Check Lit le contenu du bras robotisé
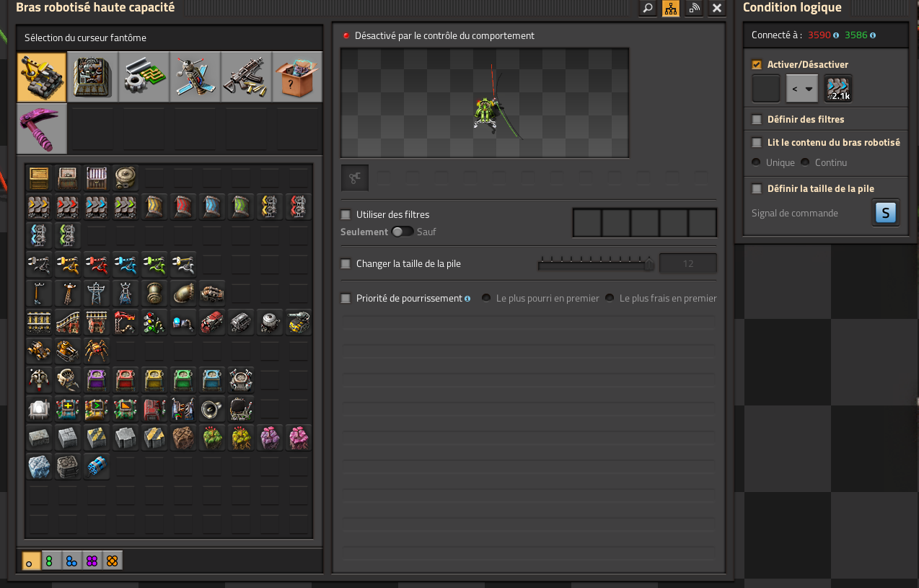919x588 pixels. click(x=757, y=143)
